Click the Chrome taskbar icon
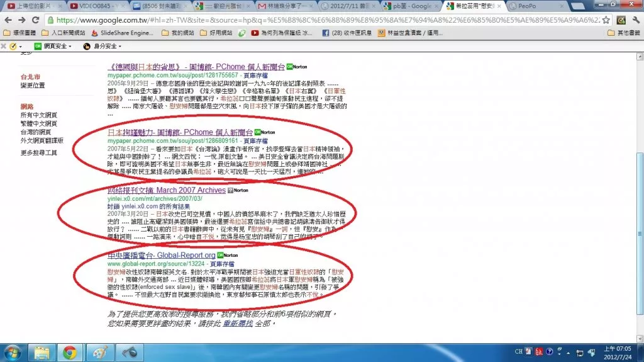The width and height of the screenshot is (644, 362). (70, 353)
